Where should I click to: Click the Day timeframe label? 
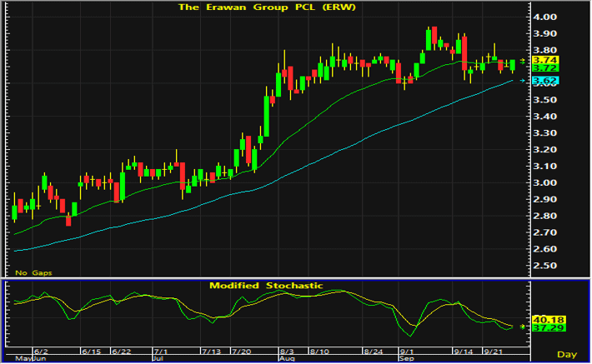pos(567,354)
